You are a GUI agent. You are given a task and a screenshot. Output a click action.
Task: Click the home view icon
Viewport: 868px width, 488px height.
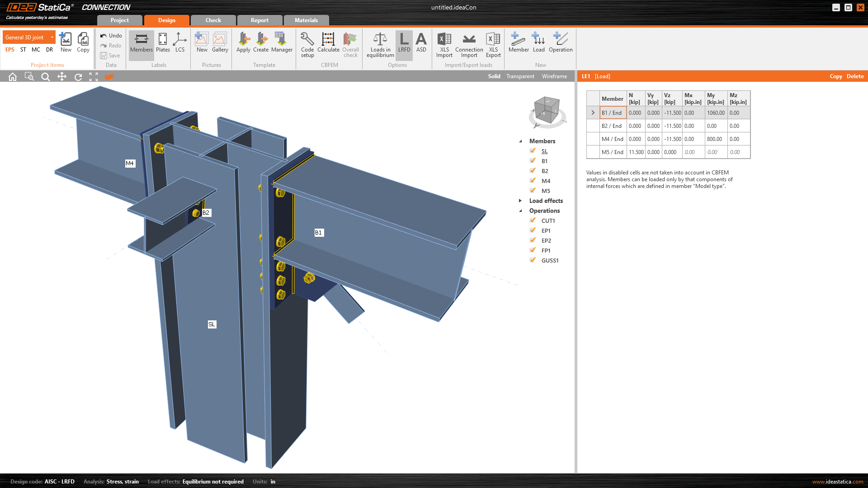[x=13, y=77]
